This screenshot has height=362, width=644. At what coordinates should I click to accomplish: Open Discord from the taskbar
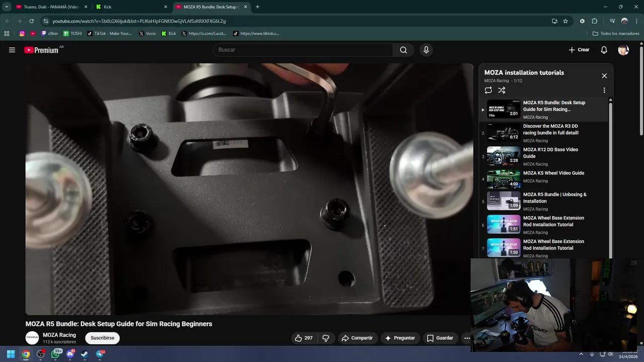[x=70, y=354]
